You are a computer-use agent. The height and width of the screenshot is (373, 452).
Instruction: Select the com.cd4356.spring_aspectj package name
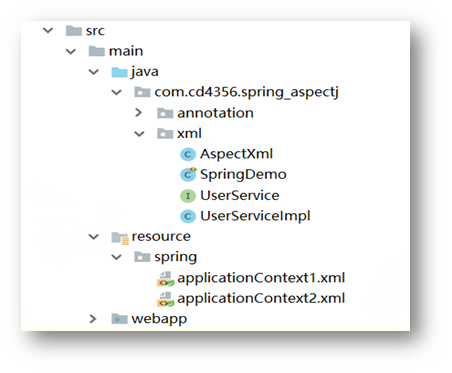coord(246,92)
